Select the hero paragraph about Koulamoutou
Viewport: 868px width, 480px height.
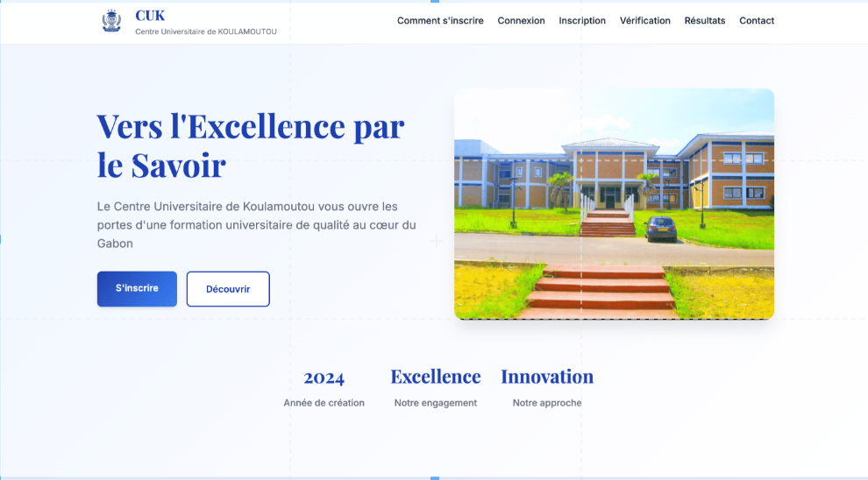256,224
